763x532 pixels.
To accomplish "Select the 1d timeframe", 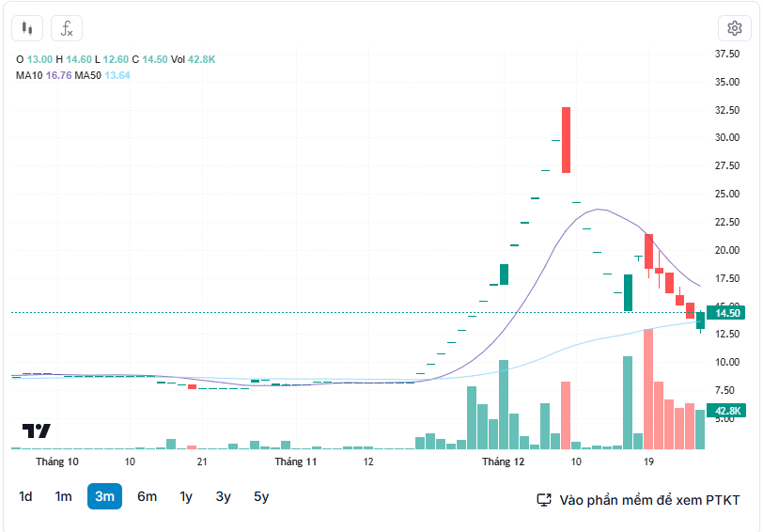I will click(26, 496).
